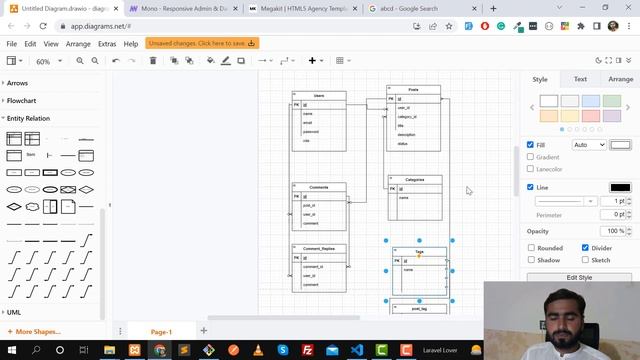
Task: Toggle the format panel icon
Action: (x=619, y=60)
